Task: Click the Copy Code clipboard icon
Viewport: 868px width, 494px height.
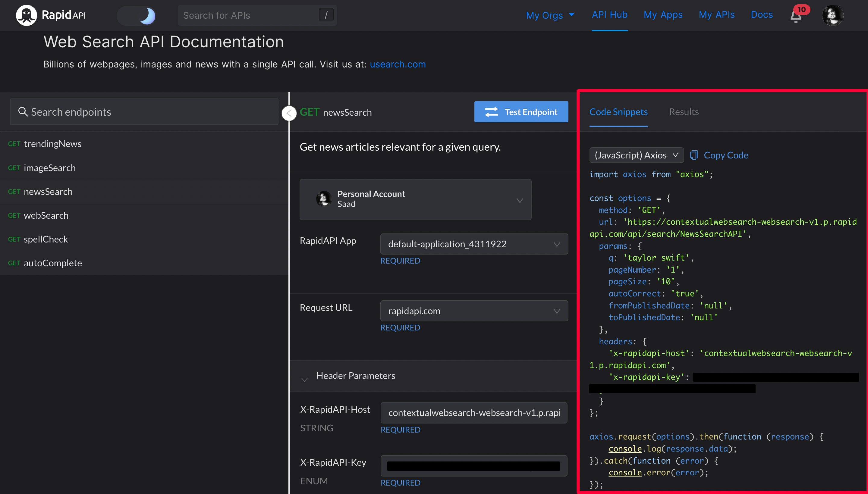Action: coord(693,155)
